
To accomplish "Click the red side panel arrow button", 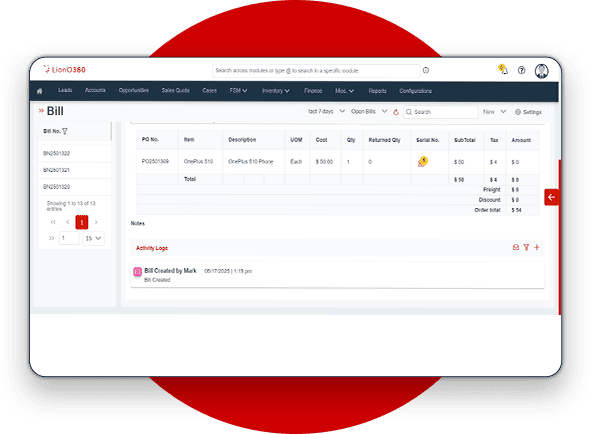I will coord(552,197).
